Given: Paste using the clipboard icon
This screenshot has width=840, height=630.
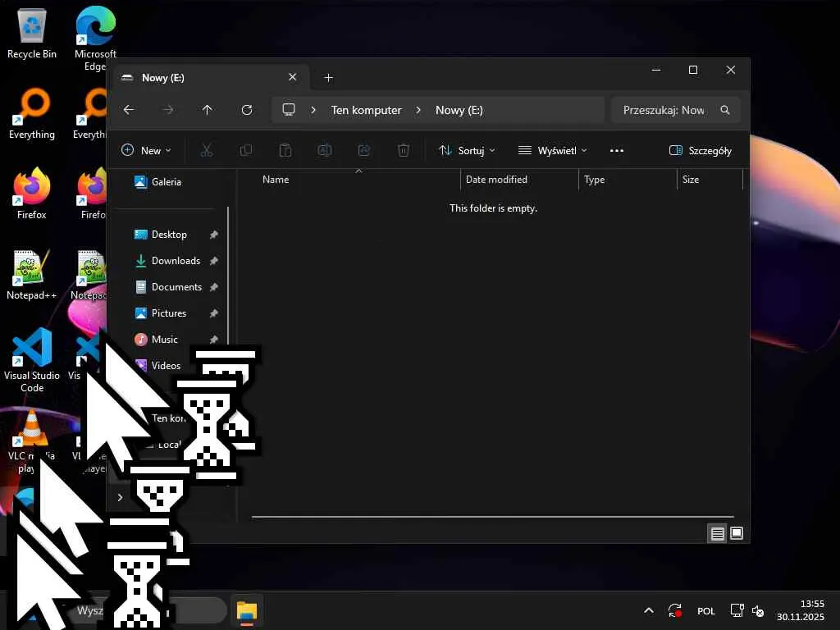Looking at the screenshot, I should [285, 151].
